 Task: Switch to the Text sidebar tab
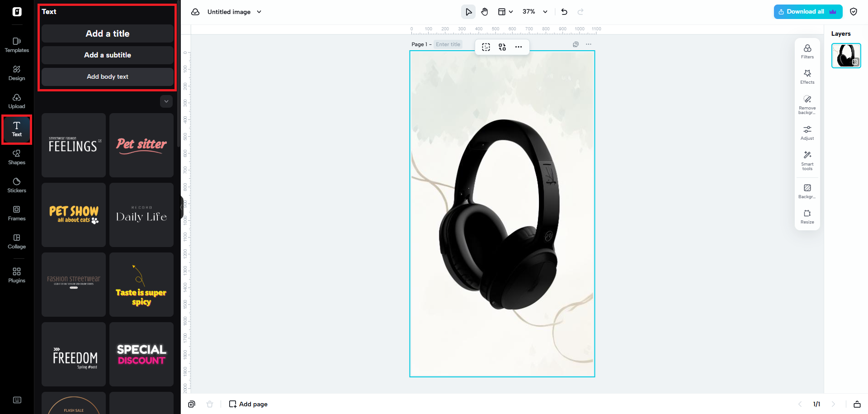pos(17,129)
